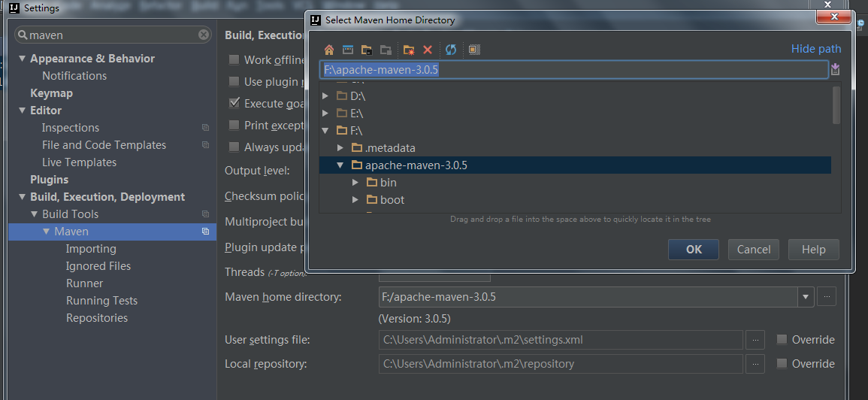Browse for User settings file (… button)
This screenshot has height=400, width=868.
tap(755, 340)
